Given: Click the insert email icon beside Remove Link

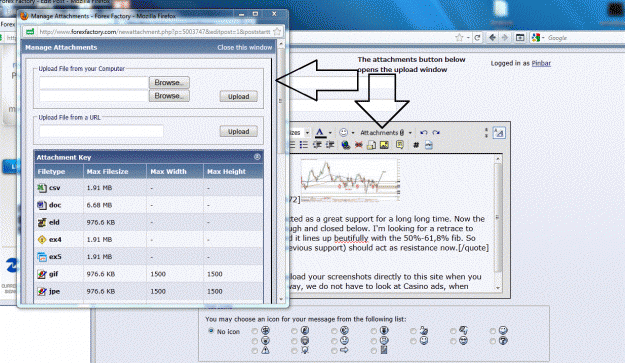Looking at the screenshot, I should click(371, 145).
